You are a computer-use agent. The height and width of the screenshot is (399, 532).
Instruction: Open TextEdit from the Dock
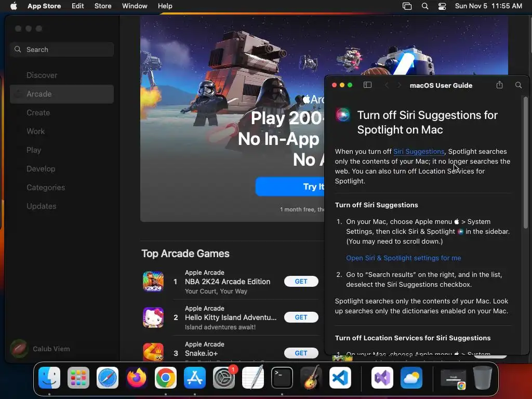pos(253,378)
